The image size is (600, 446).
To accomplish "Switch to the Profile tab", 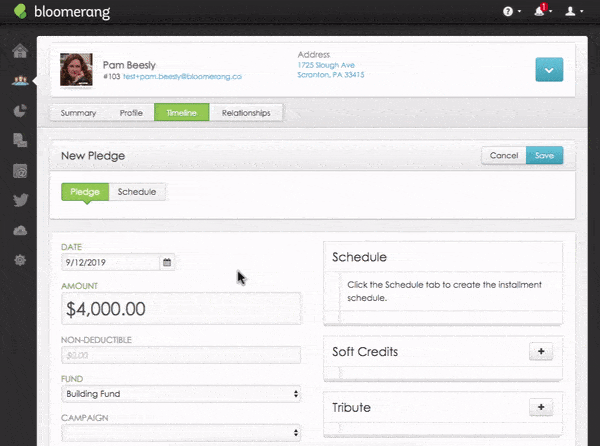I will coord(131,113).
